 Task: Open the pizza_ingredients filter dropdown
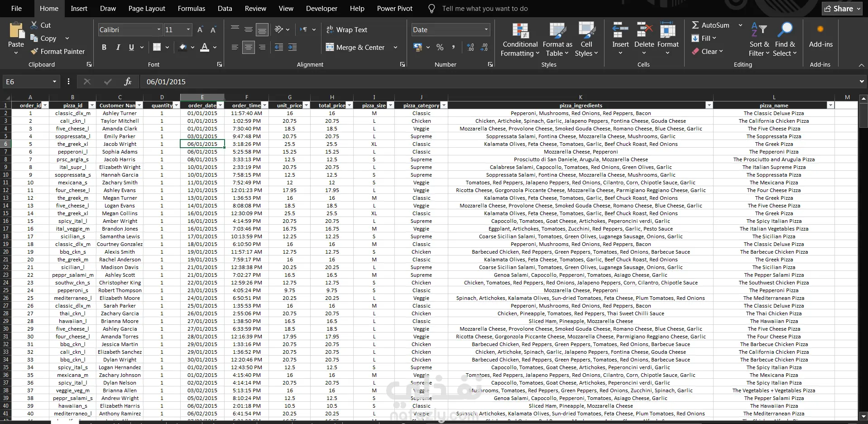(709, 105)
